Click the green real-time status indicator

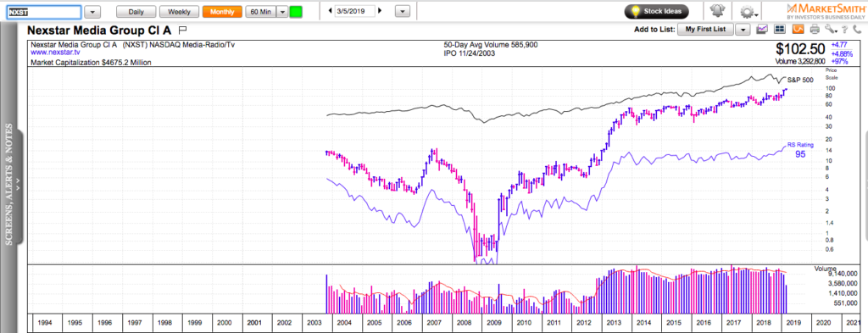(x=296, y=12)
